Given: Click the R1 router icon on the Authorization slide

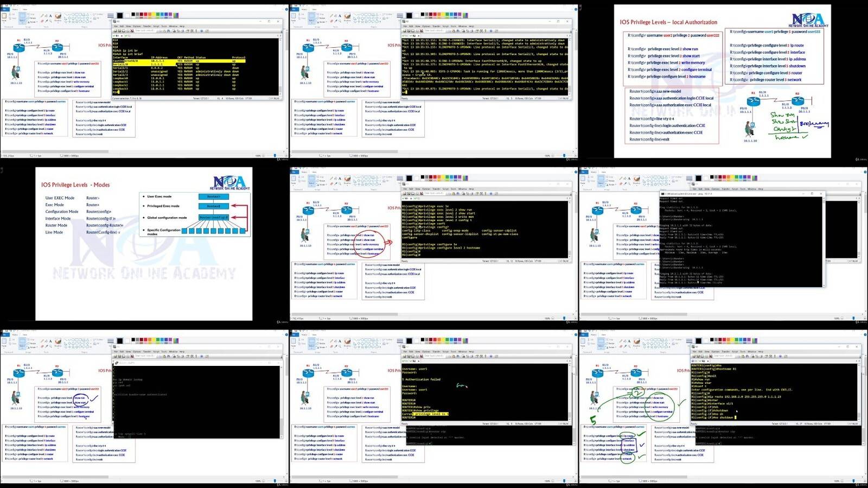Looking at the screenshot, I should 754,100.
